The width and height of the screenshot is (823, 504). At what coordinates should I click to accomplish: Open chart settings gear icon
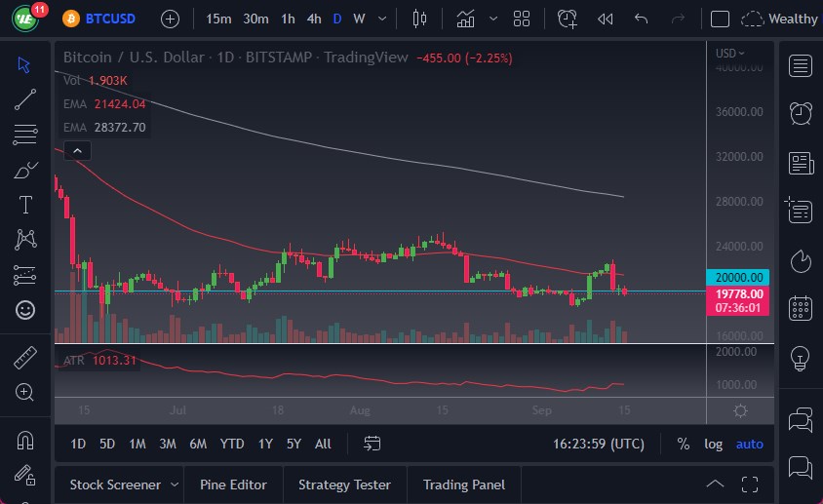(x=740, y=410)
